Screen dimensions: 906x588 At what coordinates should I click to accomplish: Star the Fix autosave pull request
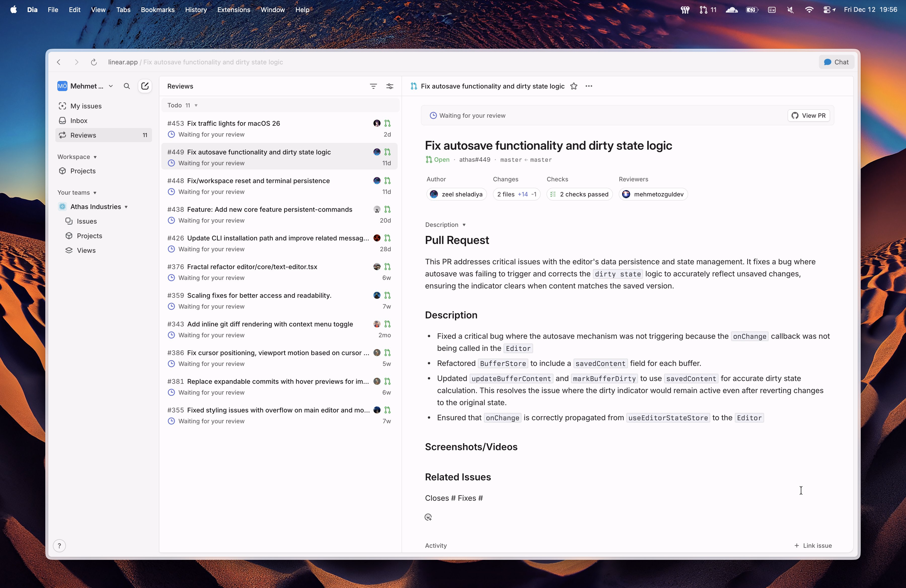tap(574, 86)
